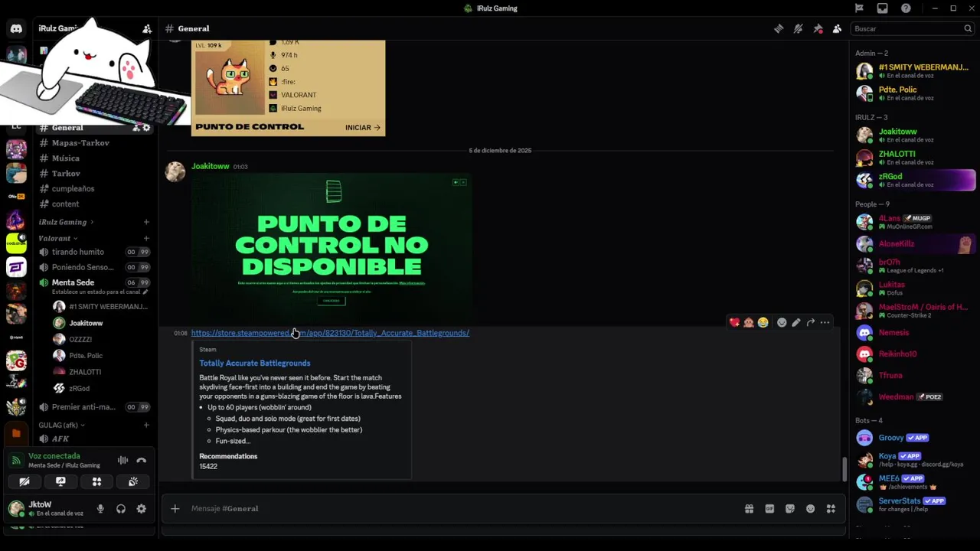Start an activity from voice panel
The width and height of the screenshot is (980, 551).
click(x=96, y=482)
